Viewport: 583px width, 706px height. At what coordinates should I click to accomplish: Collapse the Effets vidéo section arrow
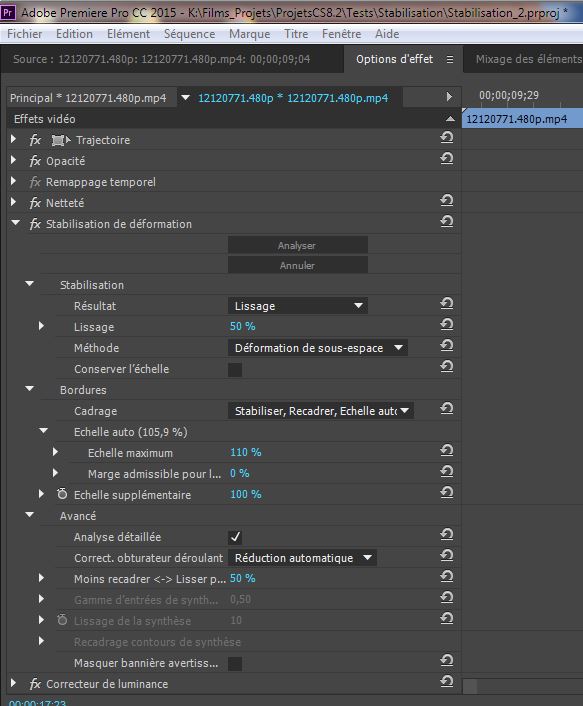coord(450,119)
